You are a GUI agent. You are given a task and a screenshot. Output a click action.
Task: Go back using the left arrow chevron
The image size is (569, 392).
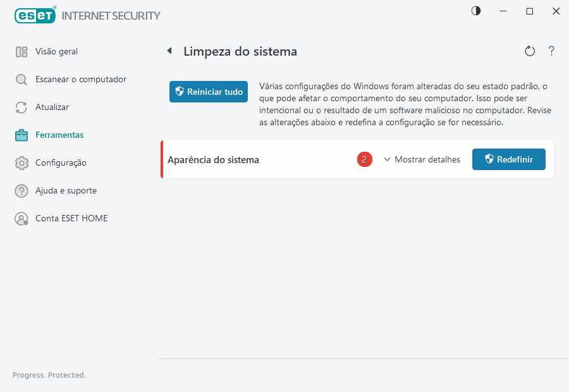click(169, 51)
